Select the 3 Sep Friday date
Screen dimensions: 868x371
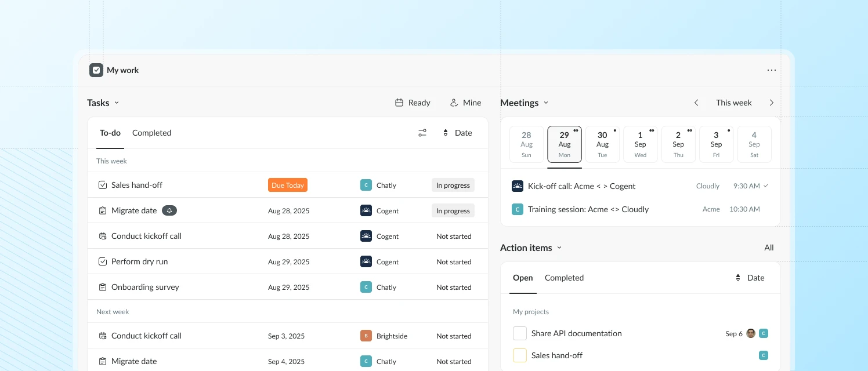tap(717, 144)
